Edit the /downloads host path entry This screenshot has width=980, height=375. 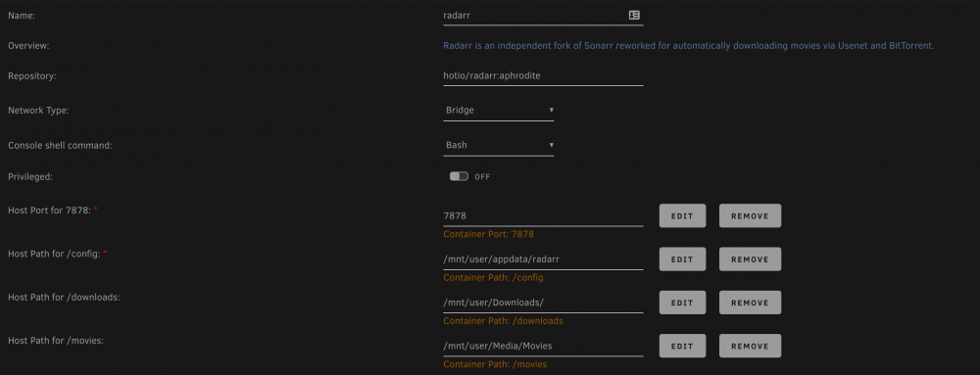[x=682, y=303]
